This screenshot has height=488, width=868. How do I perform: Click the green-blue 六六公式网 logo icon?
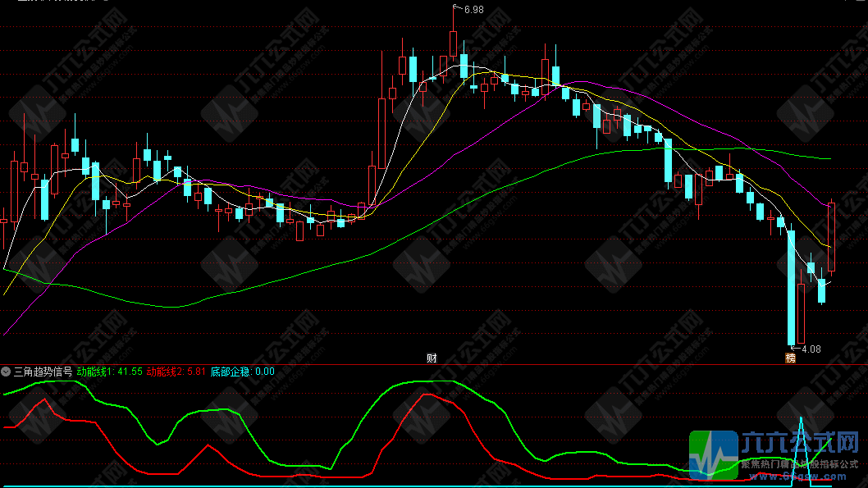[713, 454]
